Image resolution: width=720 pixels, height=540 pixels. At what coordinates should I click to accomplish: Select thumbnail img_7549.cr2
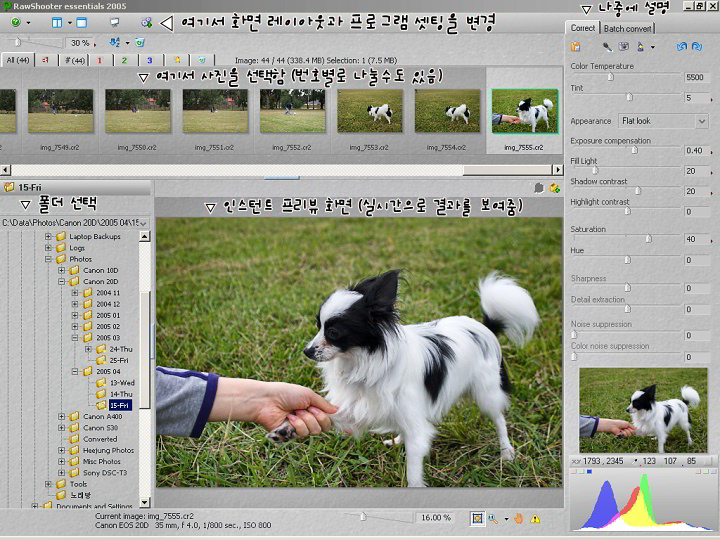coord(60,111)
